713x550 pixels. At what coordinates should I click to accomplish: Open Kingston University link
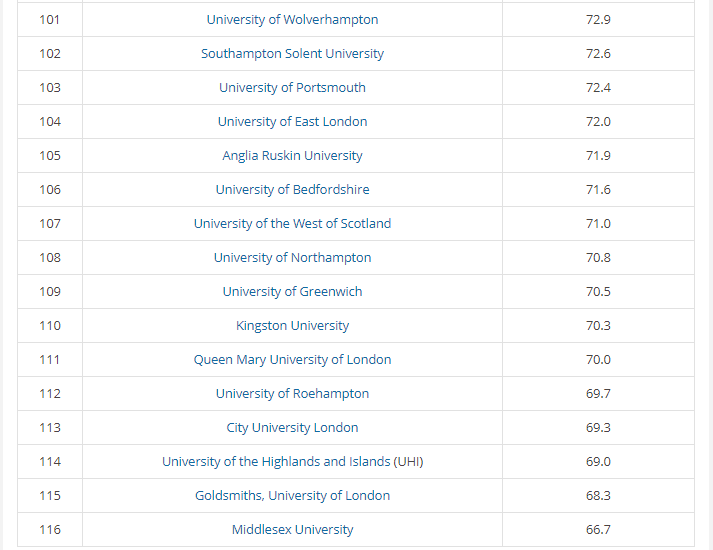coord(292,325)
